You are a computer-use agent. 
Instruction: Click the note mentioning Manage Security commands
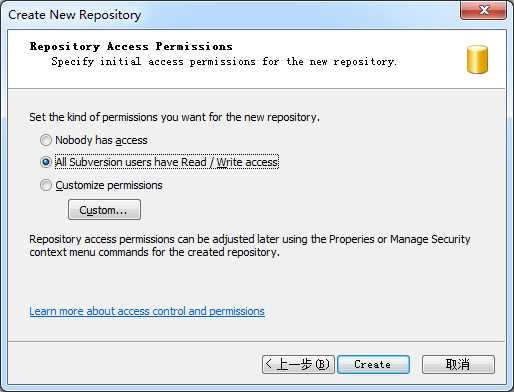point(250,239)
